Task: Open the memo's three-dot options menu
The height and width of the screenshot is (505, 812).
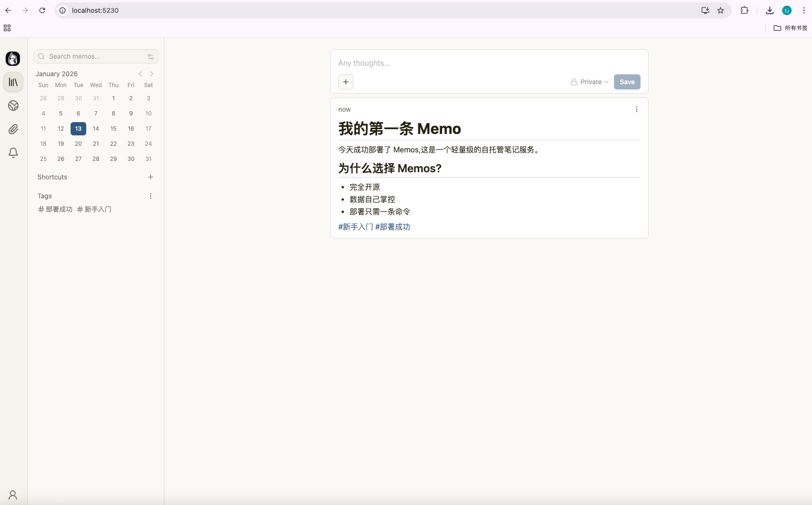Action: 636,109
